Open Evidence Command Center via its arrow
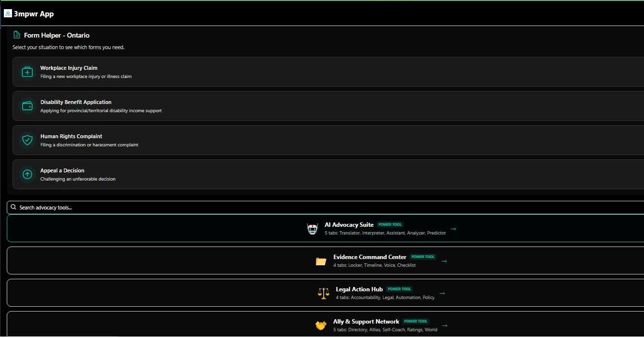The height and width of the screenshot is (338, 644). (444, 261)
